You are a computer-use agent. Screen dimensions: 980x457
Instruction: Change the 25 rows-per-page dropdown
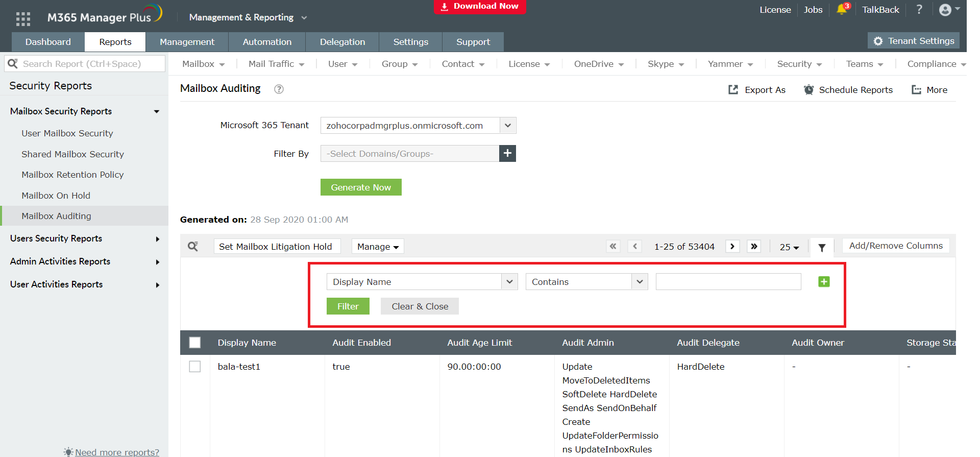[789, 247]
